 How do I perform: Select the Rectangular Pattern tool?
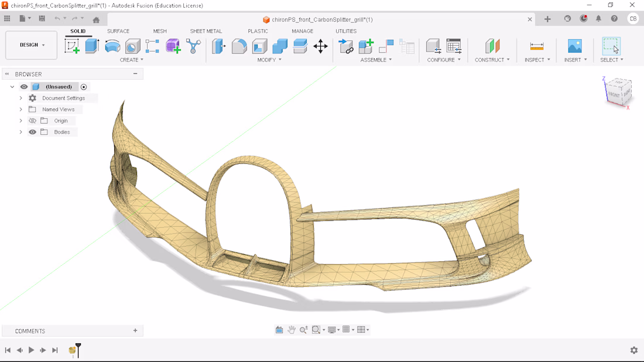[152, 46]
